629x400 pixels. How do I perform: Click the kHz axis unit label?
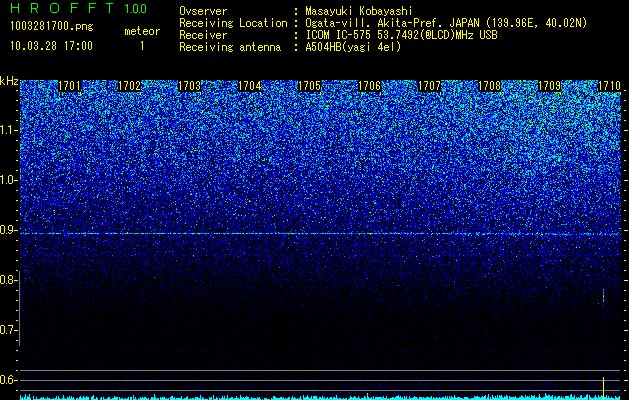(x=9, y=81)
